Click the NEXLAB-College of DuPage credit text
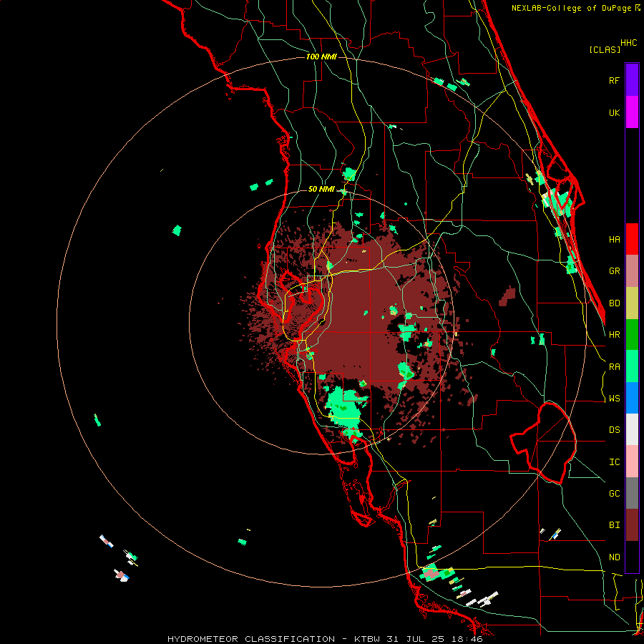 point(571,8)
